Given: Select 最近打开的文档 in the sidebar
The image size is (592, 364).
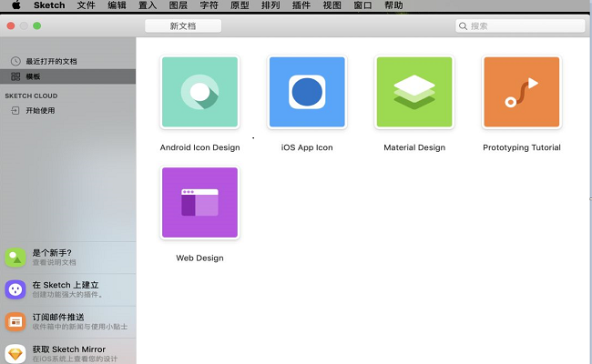Looking at the screenshot, I should click(51, 61).
